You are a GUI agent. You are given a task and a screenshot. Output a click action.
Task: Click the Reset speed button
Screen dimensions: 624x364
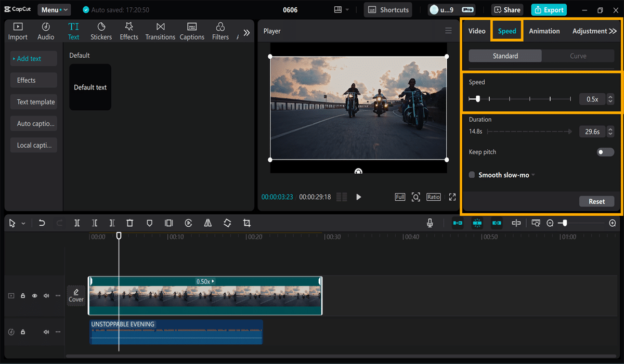click(x=597, y=201)
